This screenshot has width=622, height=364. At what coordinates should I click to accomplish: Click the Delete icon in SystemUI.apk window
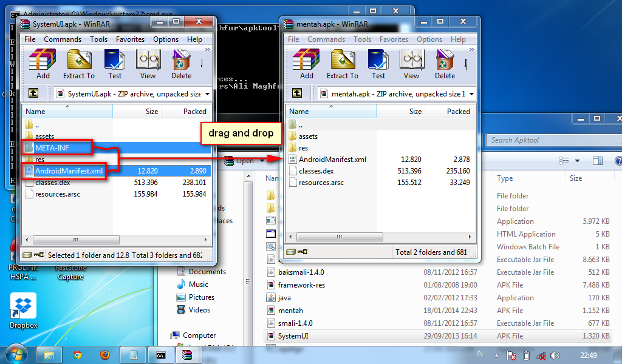point(181,62)
